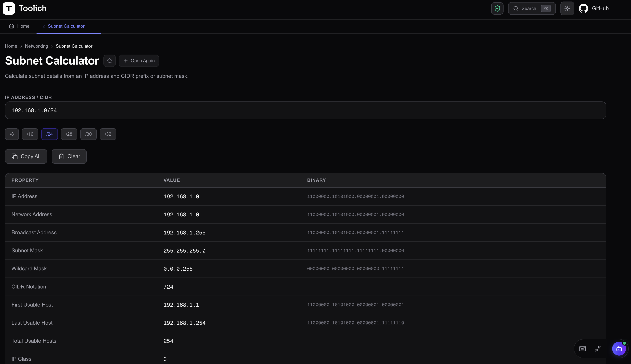Select the Subnet Calculator tab

pyautogui.click(x=66, y=26)
